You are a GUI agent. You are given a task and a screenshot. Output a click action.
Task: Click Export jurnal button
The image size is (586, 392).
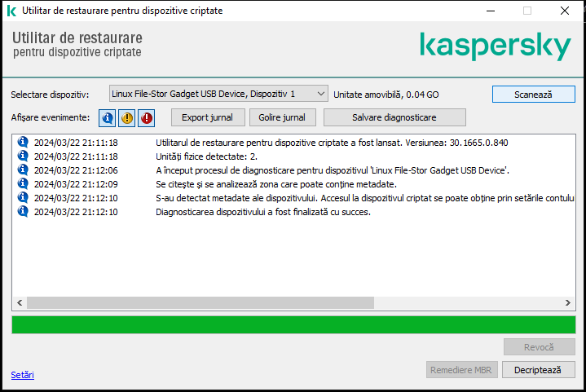208,117
